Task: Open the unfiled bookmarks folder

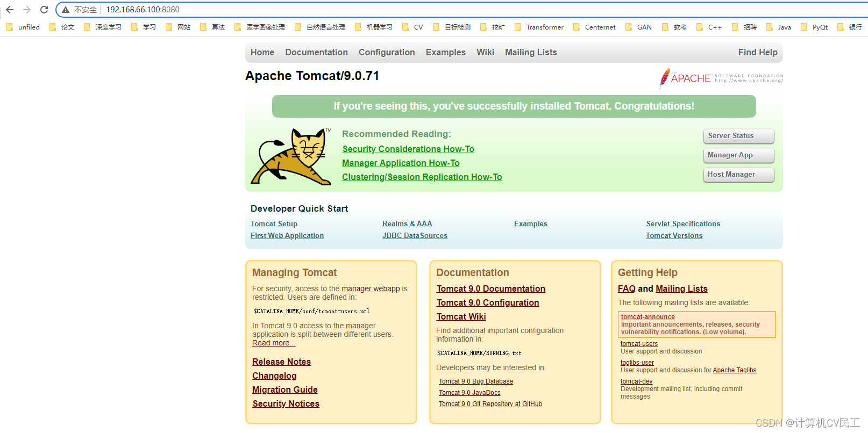Action: 23,27
